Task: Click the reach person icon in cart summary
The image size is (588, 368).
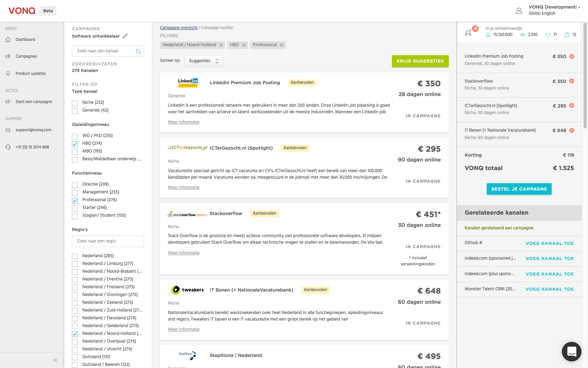Action: (x=488, y=35)
